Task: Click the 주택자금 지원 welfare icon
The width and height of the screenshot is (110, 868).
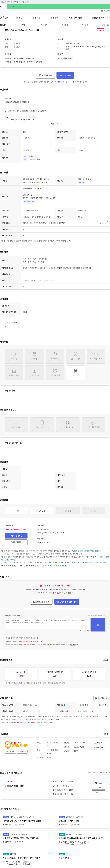Action: tap(14, 373)
